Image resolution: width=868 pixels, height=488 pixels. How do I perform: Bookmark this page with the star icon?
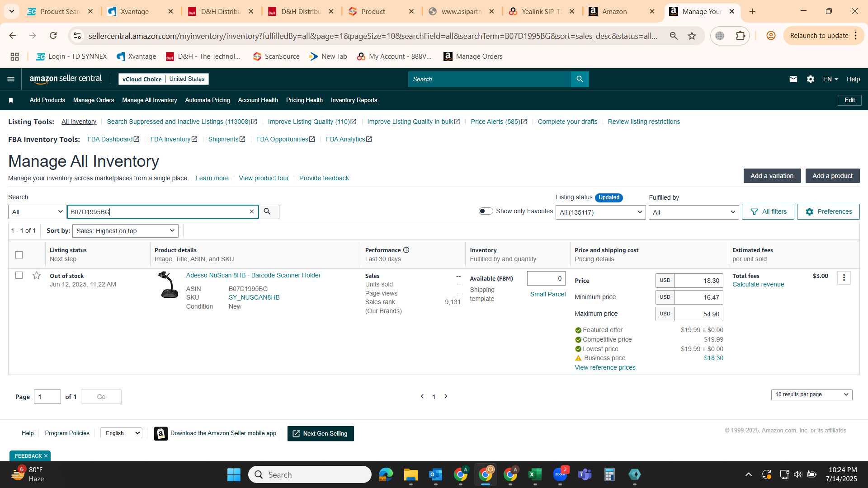[x=692, y=36]
